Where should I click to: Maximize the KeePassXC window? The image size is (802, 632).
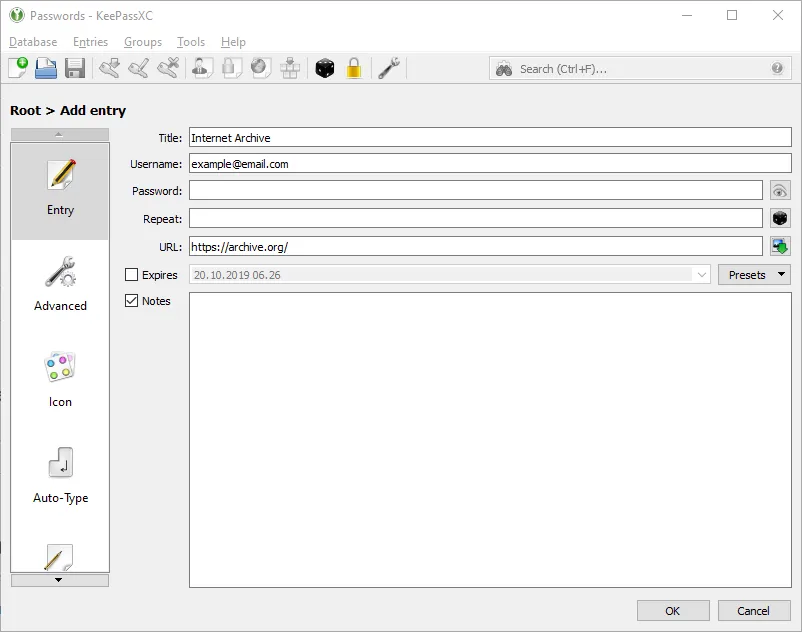(732, 15)
